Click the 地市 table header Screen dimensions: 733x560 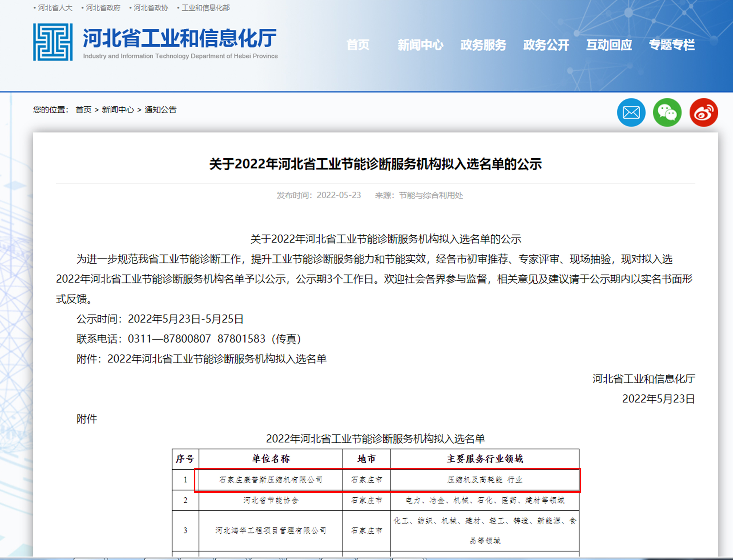[x=367, y=459]
